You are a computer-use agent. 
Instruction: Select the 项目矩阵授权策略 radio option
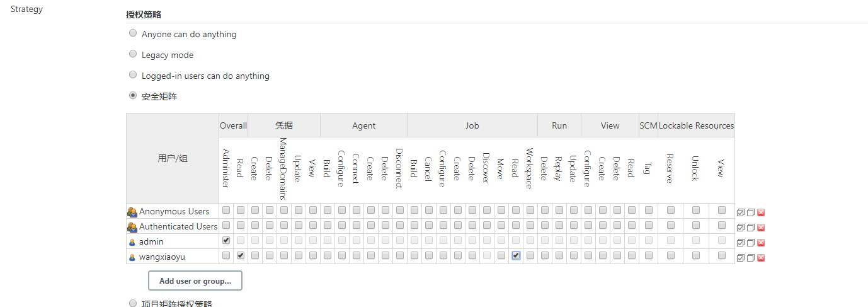pos(133,303)
